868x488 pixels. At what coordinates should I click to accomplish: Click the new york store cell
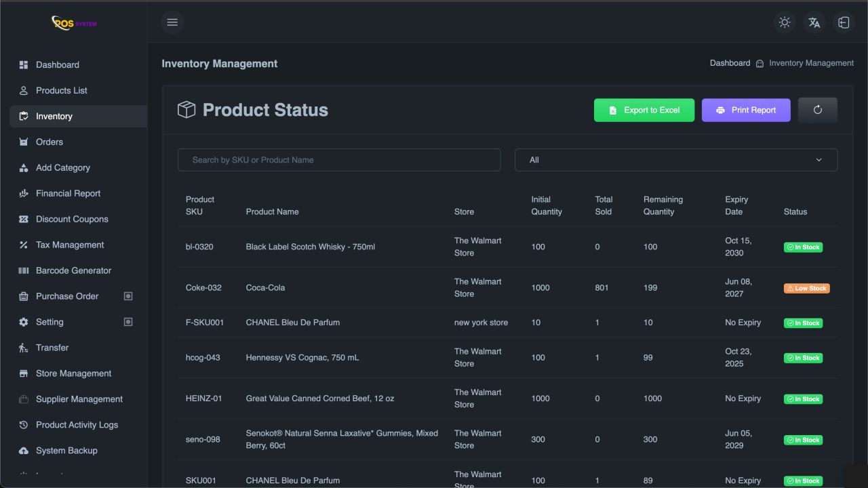click(481, 323)
